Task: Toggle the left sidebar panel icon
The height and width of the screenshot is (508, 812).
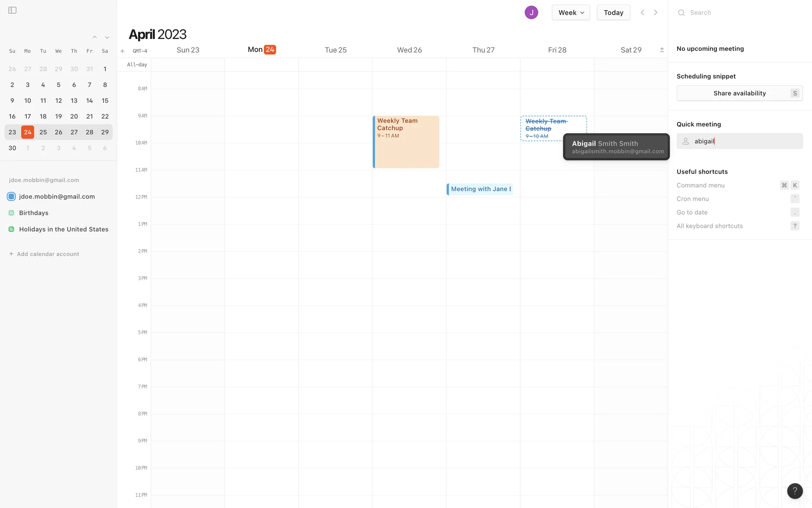Action: pyautogui.click(x=12, y=10)
